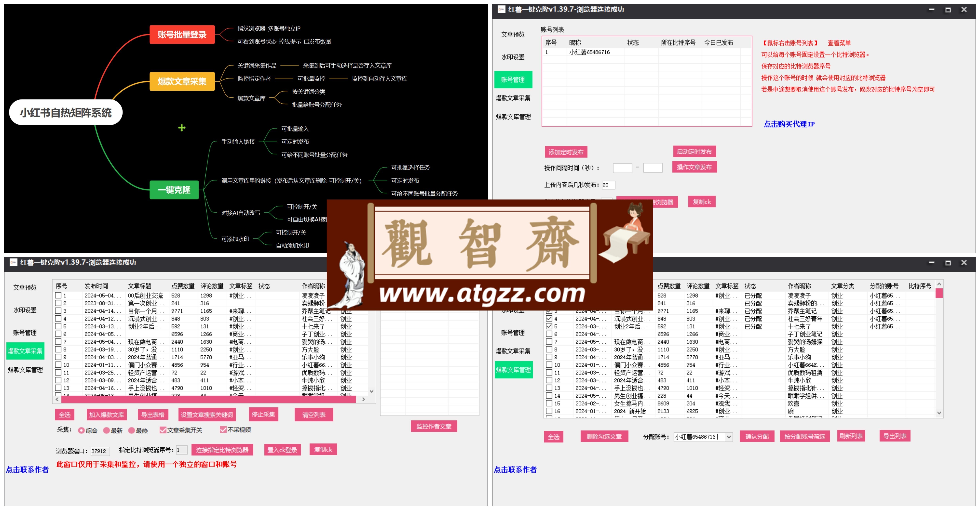Image resolution: width=980 pixels, height=510 pixels.
Task: Click the 上传内容后几秒发布 field showing 20
Action: pos(608,185)
